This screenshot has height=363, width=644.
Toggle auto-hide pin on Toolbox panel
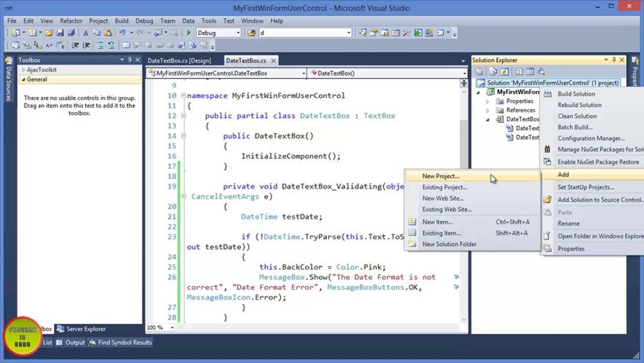(x=129, y=60)
